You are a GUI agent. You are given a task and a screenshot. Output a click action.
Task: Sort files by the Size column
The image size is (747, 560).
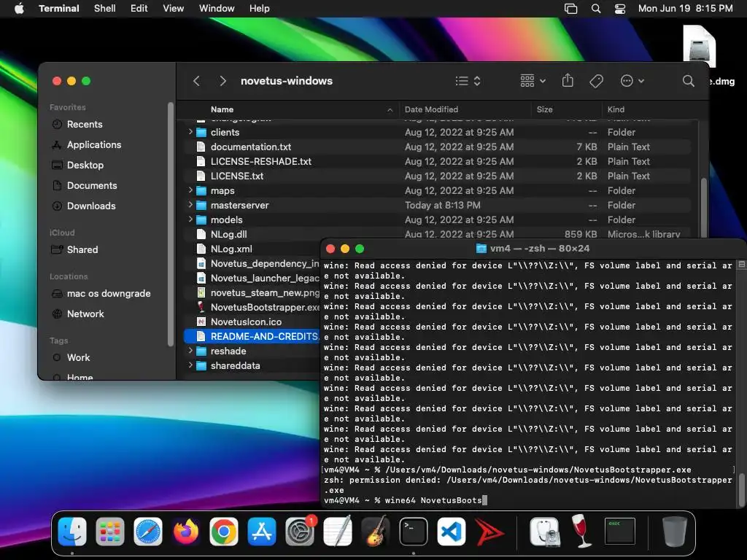click(x=566, y=109)
